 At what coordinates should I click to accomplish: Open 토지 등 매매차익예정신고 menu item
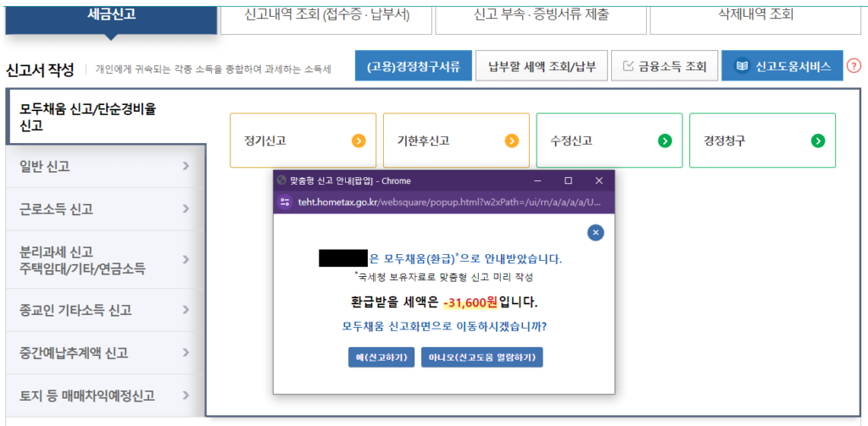(105, 396)
